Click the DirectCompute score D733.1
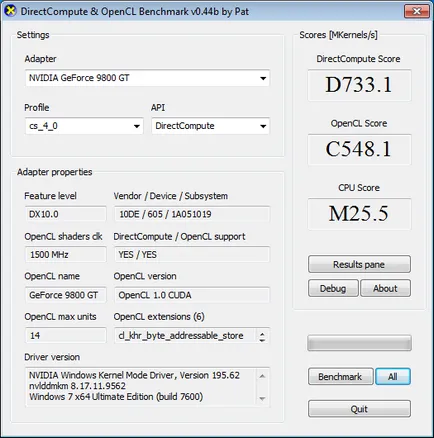Viewport: 434px width, 438px height. pos(359,85)
